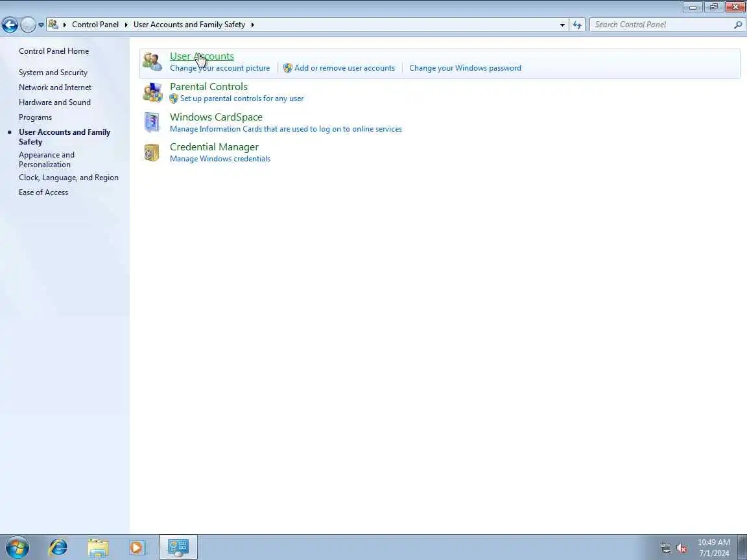Open the User Accounts category icon
The image size is (747, 560).
(152, 62)
